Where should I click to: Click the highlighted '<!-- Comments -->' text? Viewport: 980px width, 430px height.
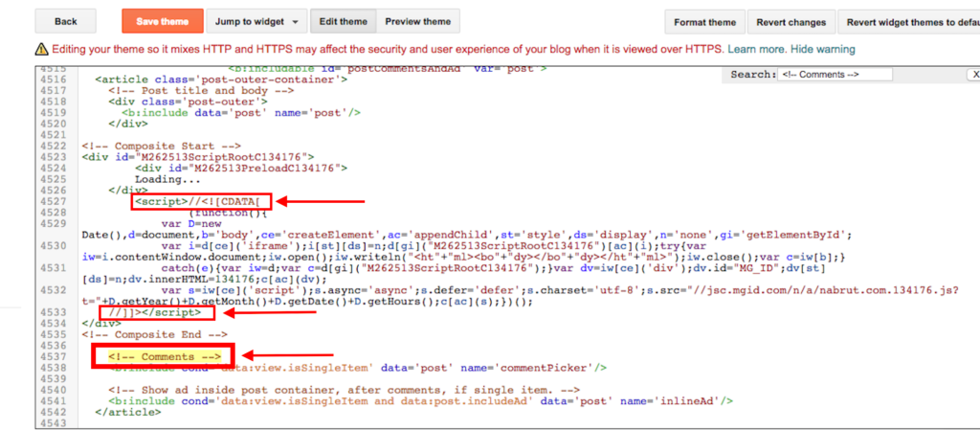(x=165, y=356)
